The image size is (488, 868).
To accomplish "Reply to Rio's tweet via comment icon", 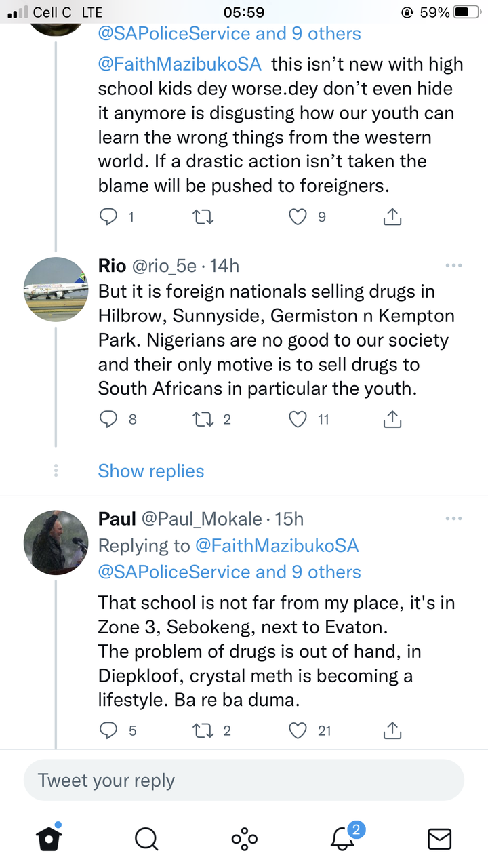I will [x=108, y=420].
